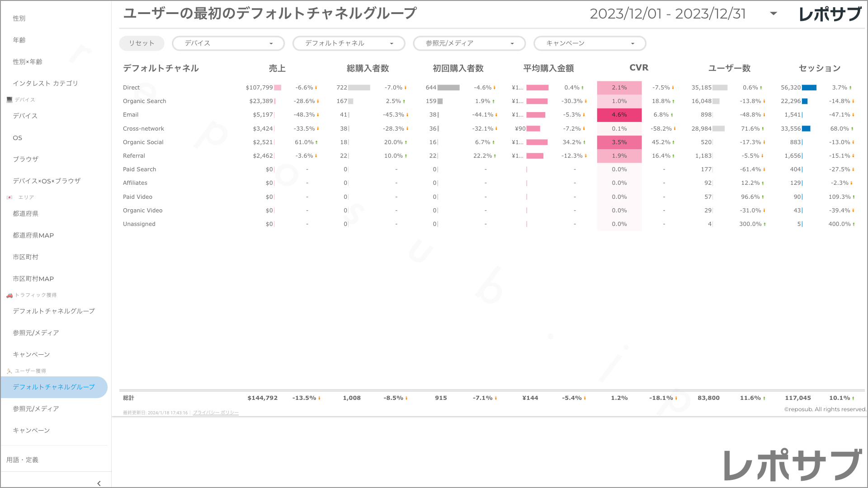Screen dimensions: 868x488
Task: Open 都道府県MAP page in sidebar
Action: tap(33, 235)
